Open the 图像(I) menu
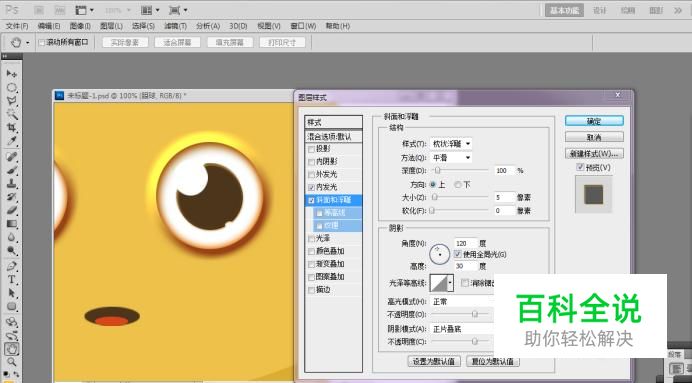The width and height of the screenshot is (692, 383). coord(80,26)
